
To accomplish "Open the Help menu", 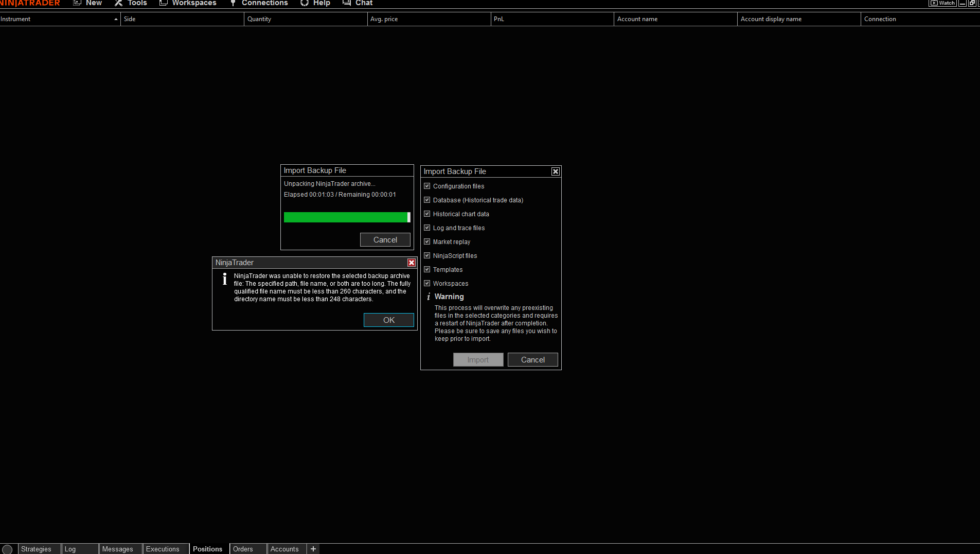I will click(315, 3).
